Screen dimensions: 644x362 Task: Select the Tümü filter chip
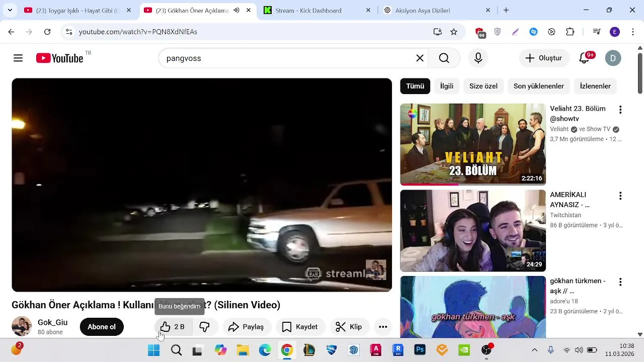click(415, 86)
